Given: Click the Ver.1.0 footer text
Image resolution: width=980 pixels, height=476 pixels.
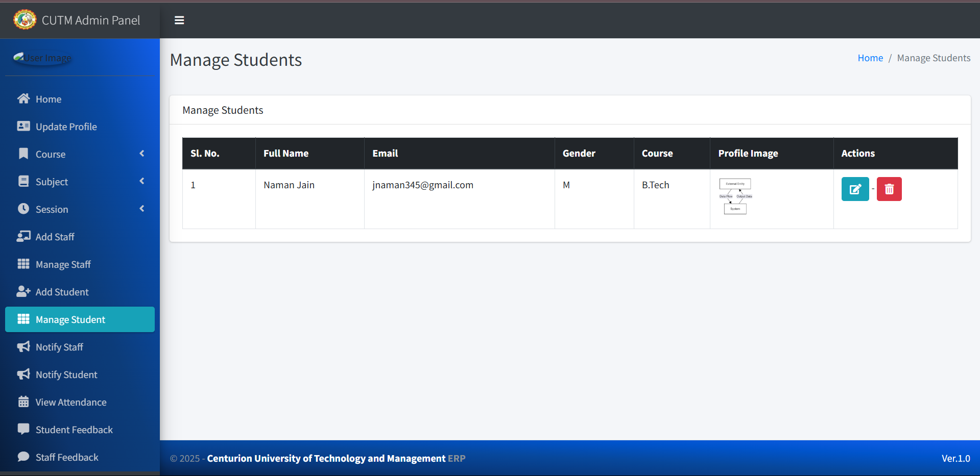Looking at the screenshot, I should click(x=956, y=458).
